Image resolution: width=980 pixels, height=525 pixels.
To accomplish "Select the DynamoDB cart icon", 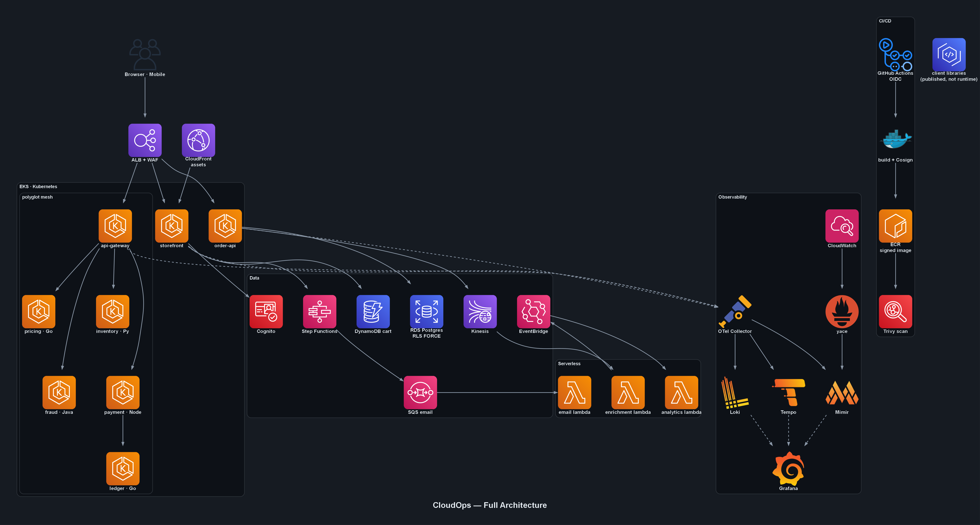I will pyautogui.click(x=373, y=311).
